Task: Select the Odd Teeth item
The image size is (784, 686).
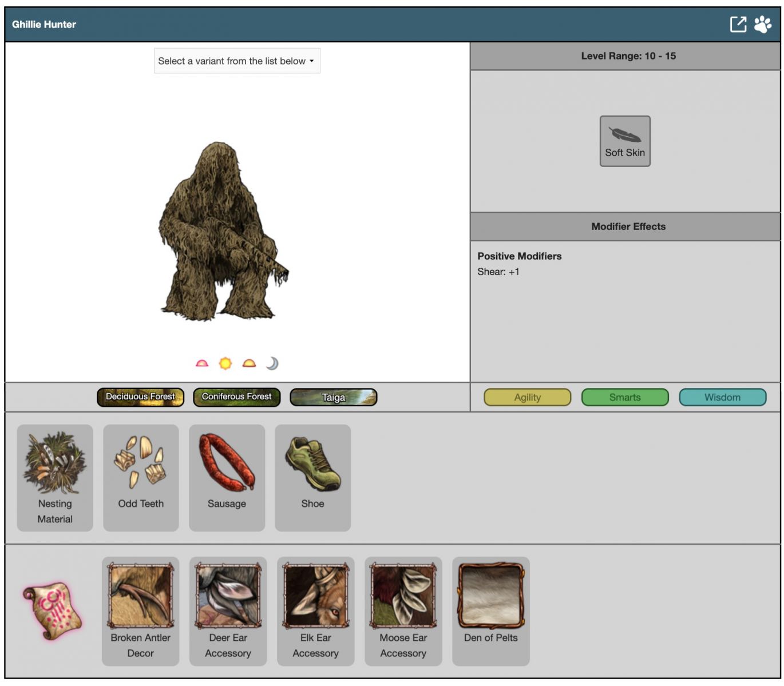Action: 141,478
